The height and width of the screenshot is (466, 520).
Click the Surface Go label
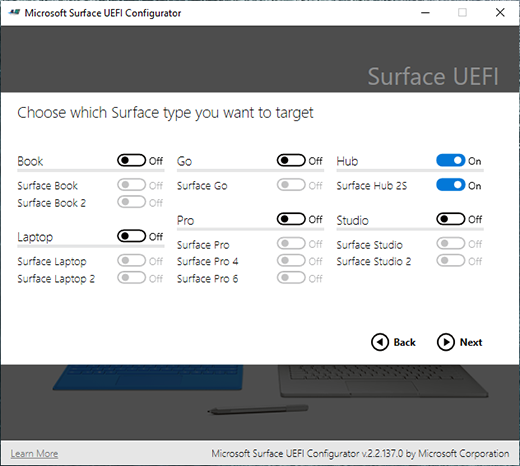202,186
